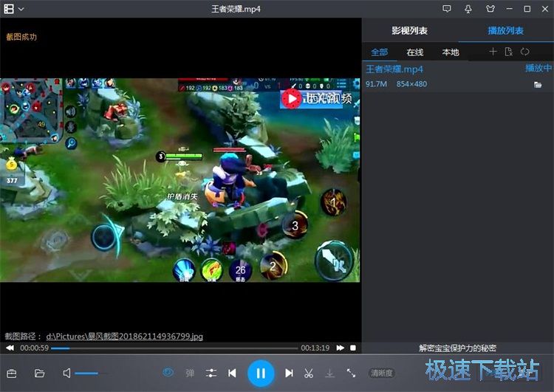Open the feedback message icon in title bar

pyautogui.click(x=447, y=9)
